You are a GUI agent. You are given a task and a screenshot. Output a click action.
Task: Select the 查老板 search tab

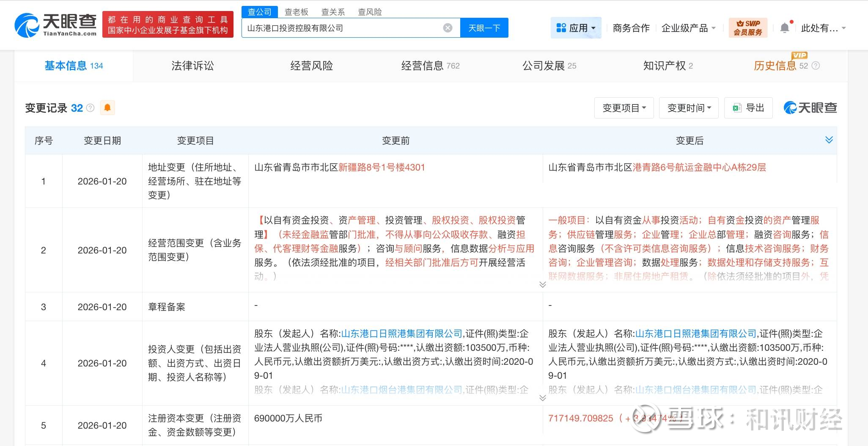tap(297, 12)
